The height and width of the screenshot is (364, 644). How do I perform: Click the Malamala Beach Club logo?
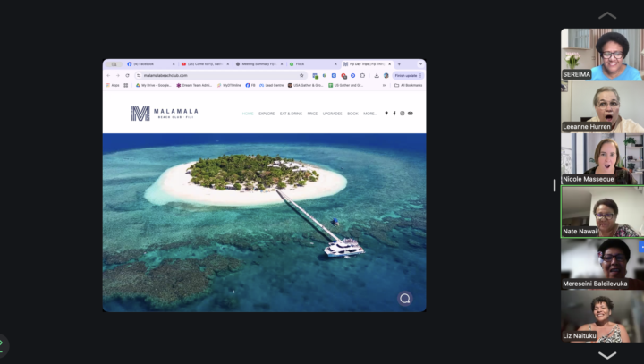[x=165, y=113]
